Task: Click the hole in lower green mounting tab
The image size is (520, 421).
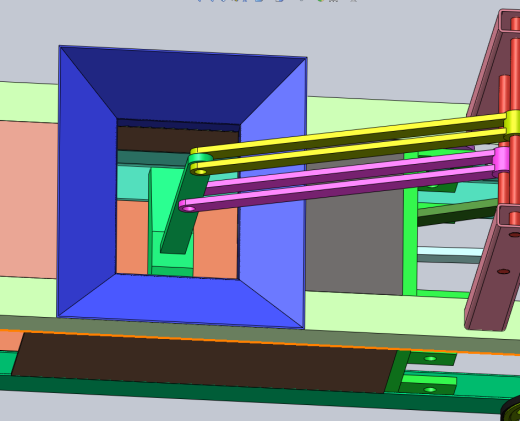Action: click(x=430, y=389)
